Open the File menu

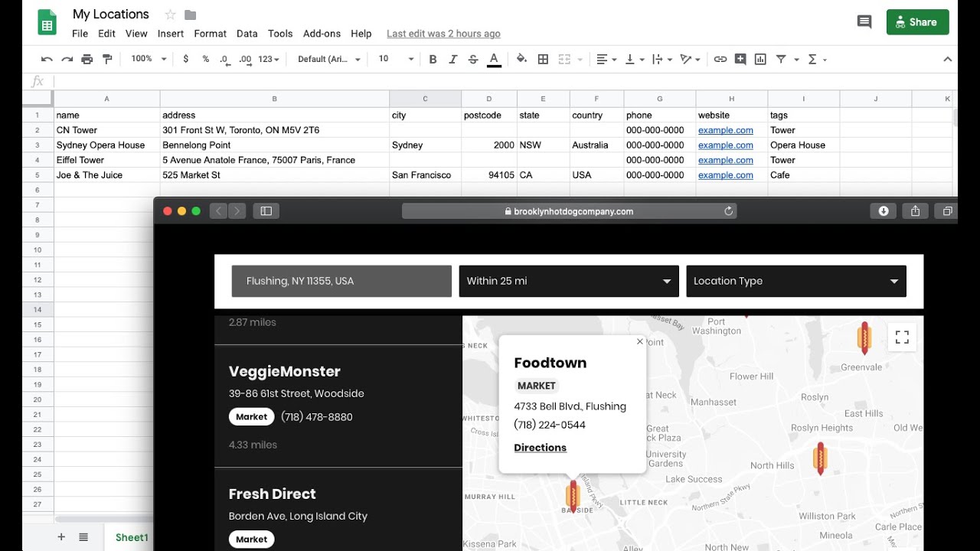80,34
